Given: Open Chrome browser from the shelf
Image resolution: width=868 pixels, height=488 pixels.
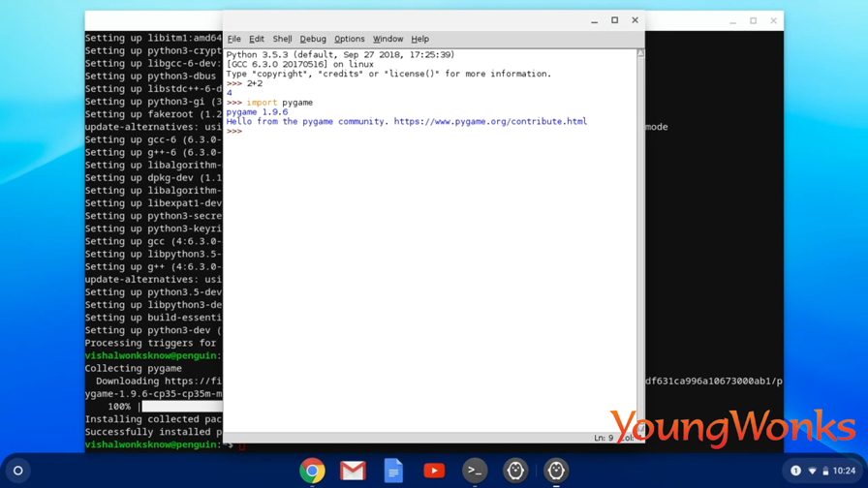Looking at the screenshot, I should [312, 471].
